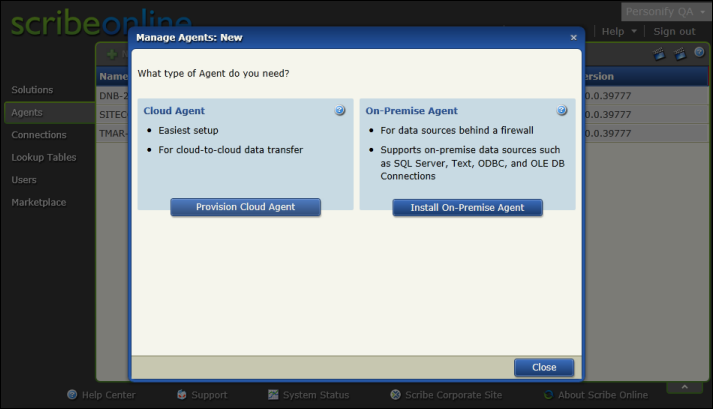Open On-Premise Agent help icon
Image resolution: width=713 pixels, height=409 pixels.
click(x=562, y=110)
